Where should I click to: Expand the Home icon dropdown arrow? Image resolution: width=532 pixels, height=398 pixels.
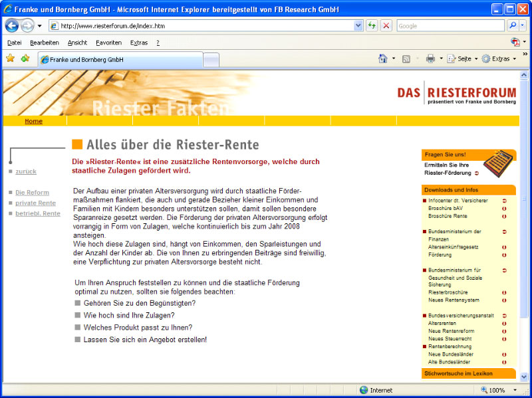pos(394,58)
